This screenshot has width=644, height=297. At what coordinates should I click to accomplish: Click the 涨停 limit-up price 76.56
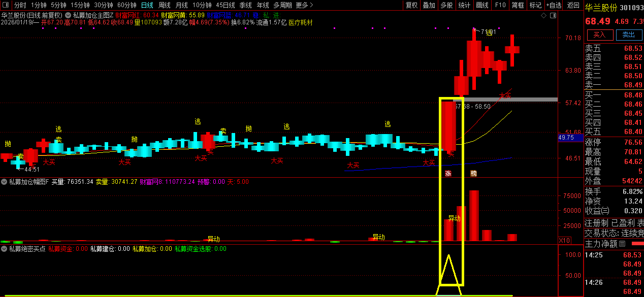click(633, 142)
